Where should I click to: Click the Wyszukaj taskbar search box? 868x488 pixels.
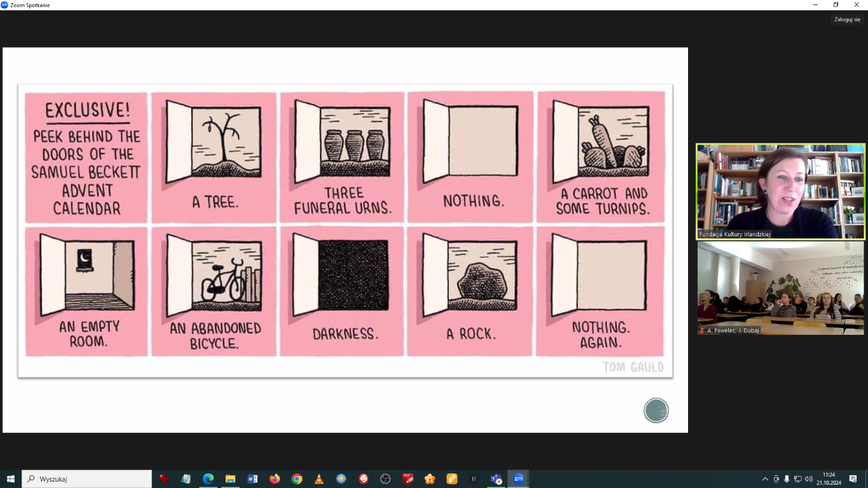87,478
